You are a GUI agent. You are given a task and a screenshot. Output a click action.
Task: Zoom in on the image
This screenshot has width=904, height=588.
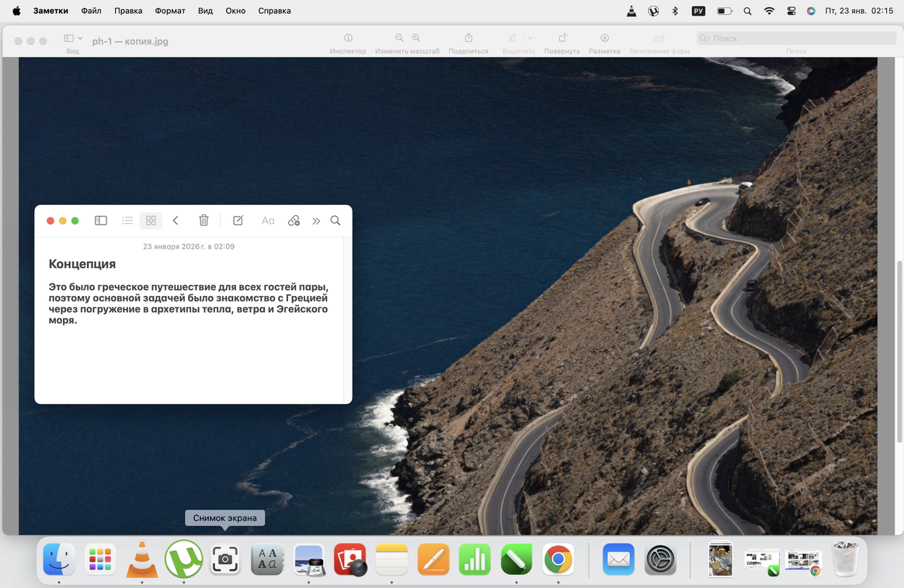point(416,38)
